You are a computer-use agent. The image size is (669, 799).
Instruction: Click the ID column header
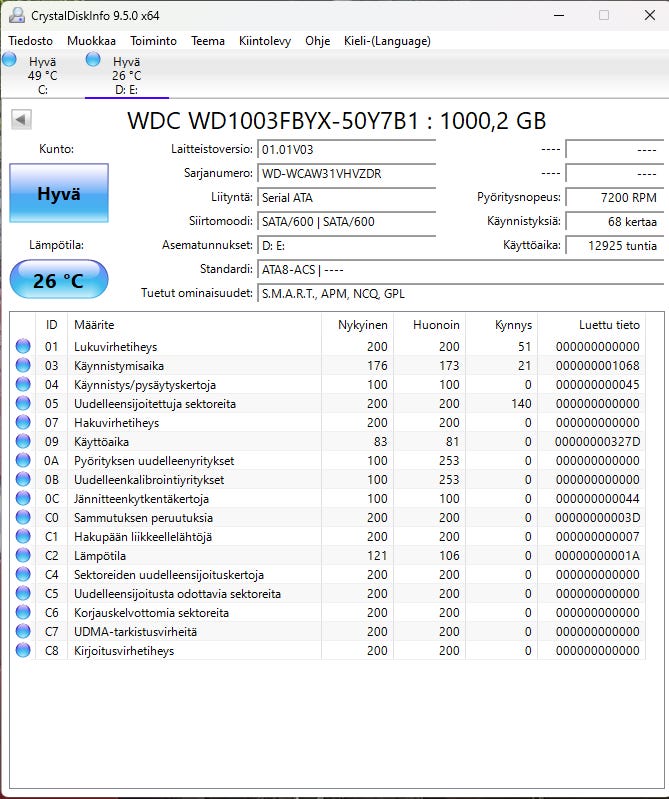tap(51, 325)
